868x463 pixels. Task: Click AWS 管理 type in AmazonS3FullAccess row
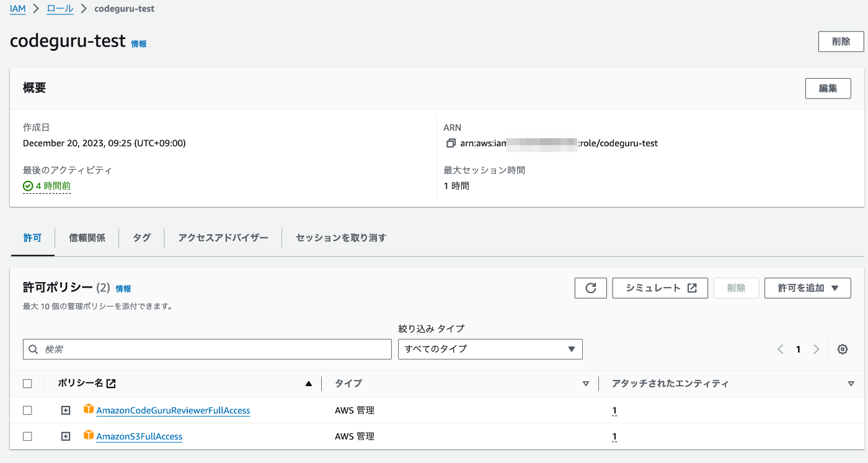(355, 436)
